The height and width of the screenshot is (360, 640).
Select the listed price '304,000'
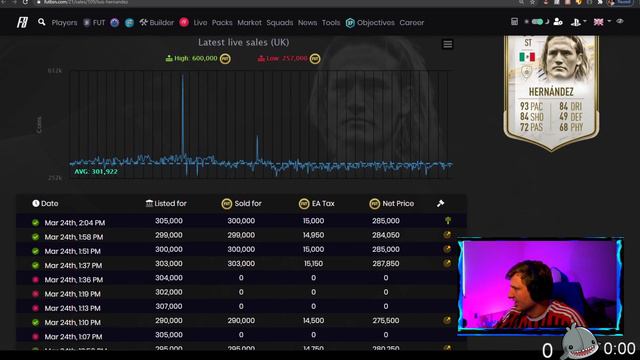[x=169, y=278]
